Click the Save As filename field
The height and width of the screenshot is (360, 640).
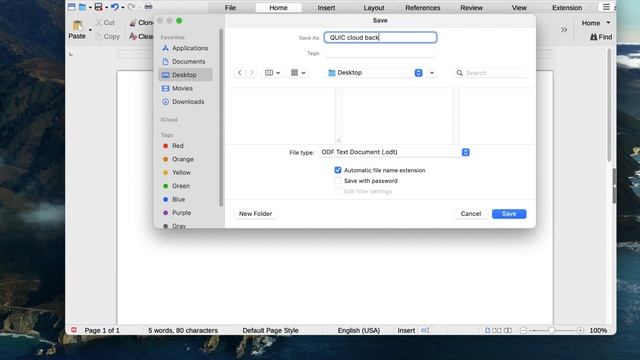pos(380,38)
